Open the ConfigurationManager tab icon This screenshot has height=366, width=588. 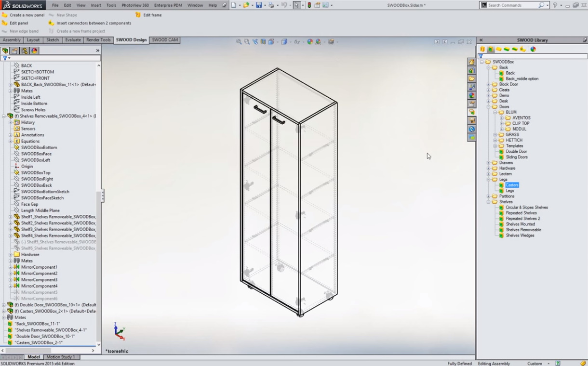click(x=24, y=51)
